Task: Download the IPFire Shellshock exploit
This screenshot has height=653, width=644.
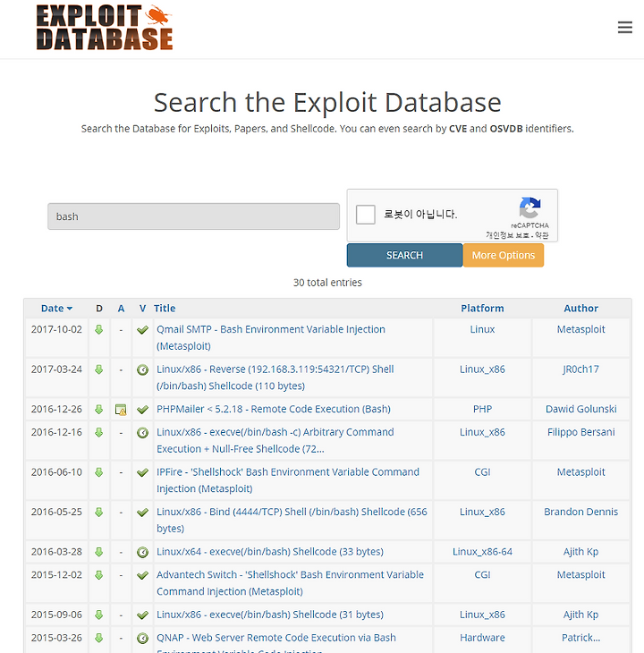Action: pyautogui.click(x=98, y=472)
